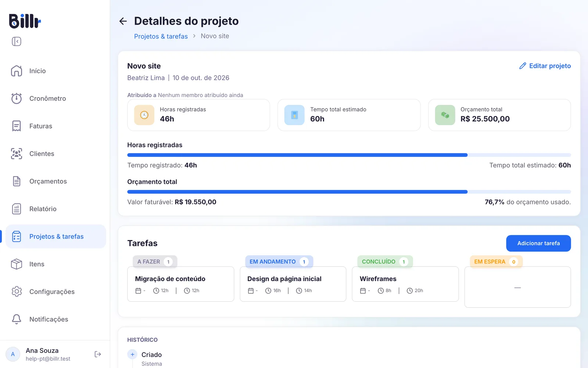Open the Faturas menu item
Viewport: 588px width, 368px height.
click(x=56, y=126)
